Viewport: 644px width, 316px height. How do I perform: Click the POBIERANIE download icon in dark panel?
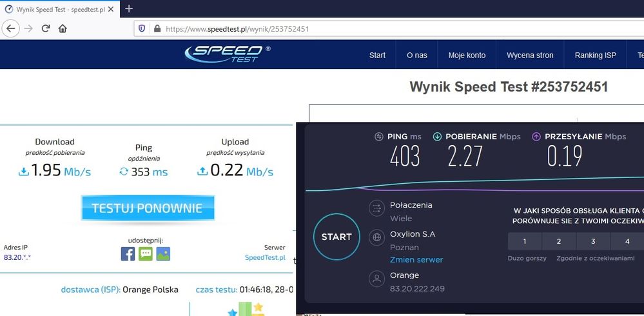(437, 137)
